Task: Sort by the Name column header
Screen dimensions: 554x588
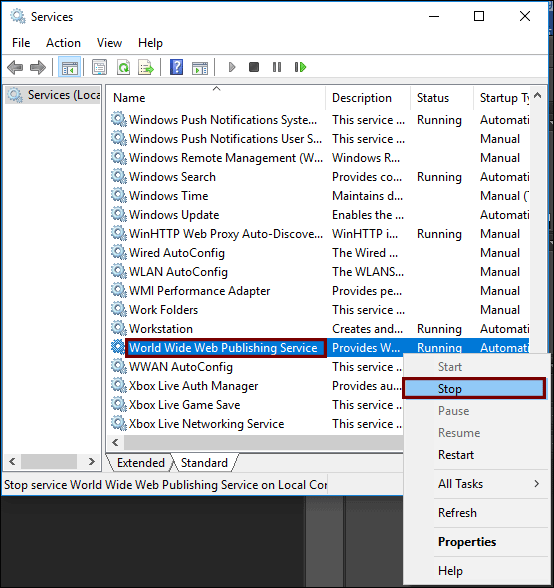Action: coord(216,98)
